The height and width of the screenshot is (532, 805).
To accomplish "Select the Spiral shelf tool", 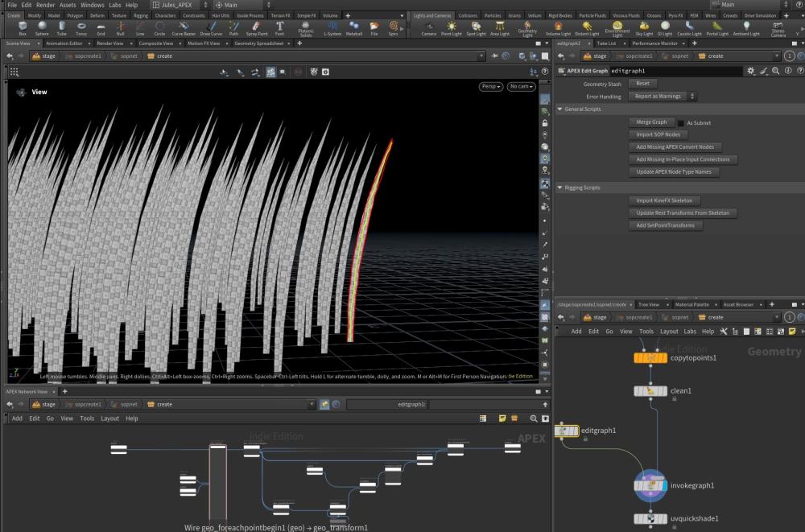I will pos(394,28).
